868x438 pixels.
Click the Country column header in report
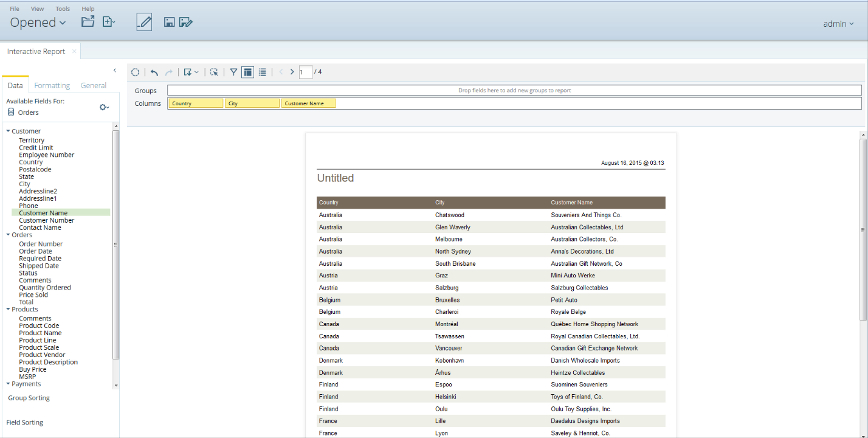329,203
